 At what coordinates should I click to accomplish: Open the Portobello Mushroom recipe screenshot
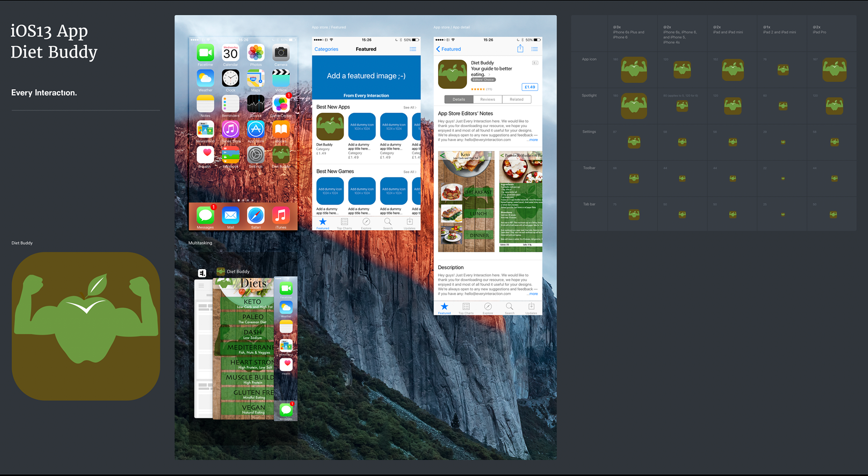[x=521, y=202]
